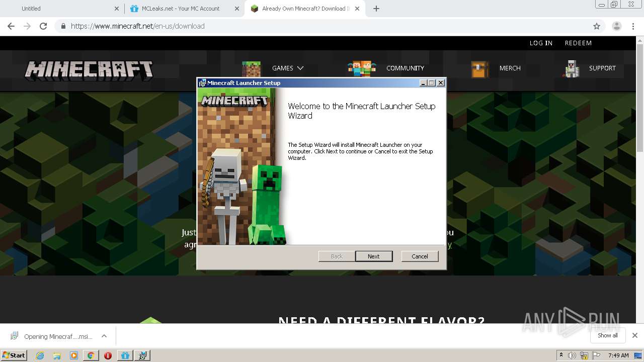Open Windows Explorer folder from taskbar
The image size is (644, 362).
coord(57,355)
